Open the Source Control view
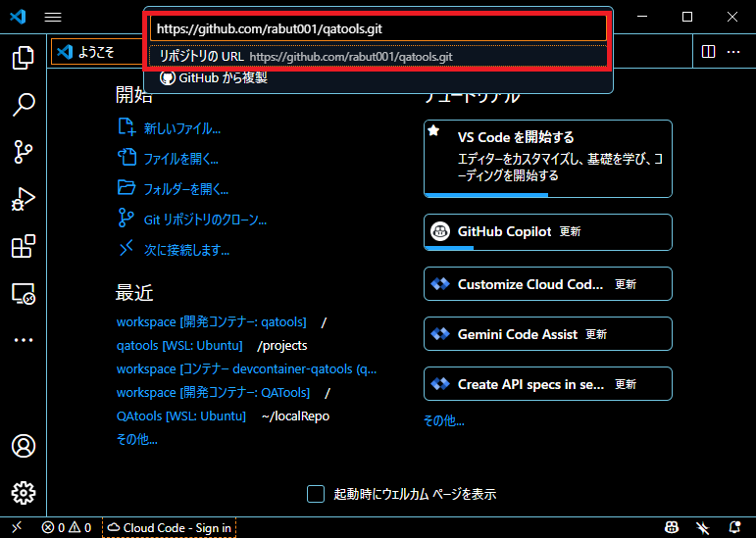Screen dimensions: 756x538 24,152
